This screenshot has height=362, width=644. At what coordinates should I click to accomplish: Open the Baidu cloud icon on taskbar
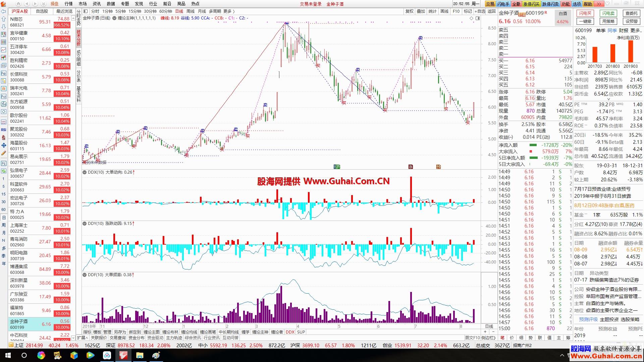(x=107, y=355)
